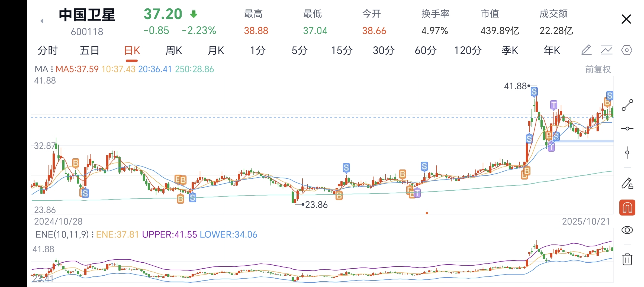Viewport: 644px width, 287px height.
Task: Delete drawings with the trash can icon
Action: pyautogui.click(x=627, y=259)
